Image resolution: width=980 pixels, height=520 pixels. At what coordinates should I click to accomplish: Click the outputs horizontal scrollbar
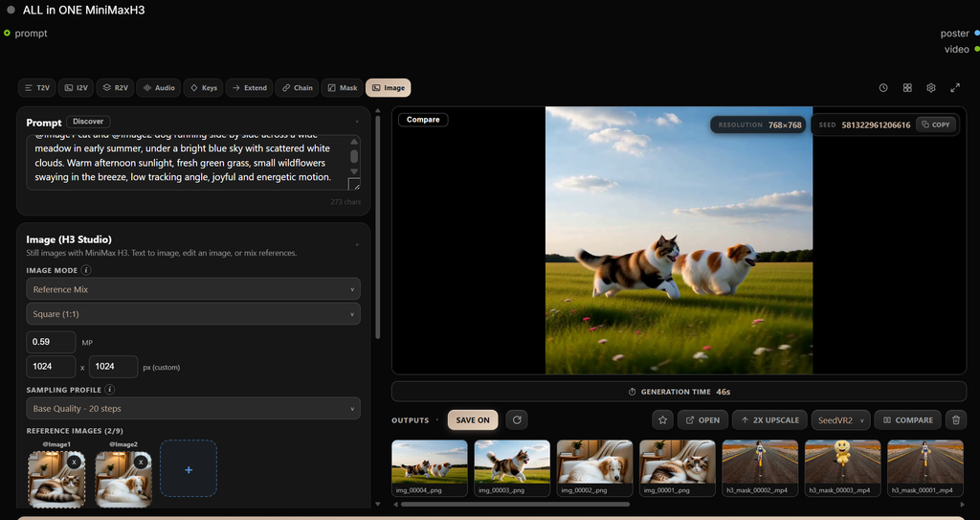pyautogui.click(x=515, y=504)
